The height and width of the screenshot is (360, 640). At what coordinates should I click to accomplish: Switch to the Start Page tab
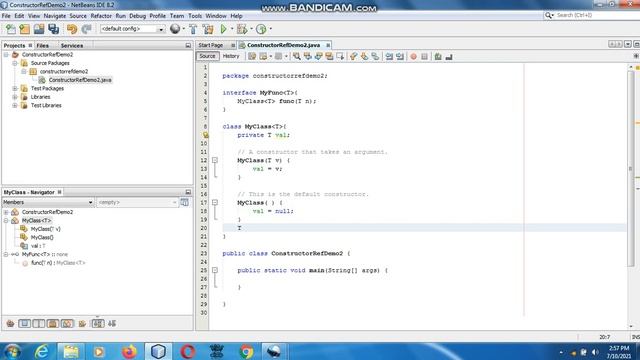[211, 45]
